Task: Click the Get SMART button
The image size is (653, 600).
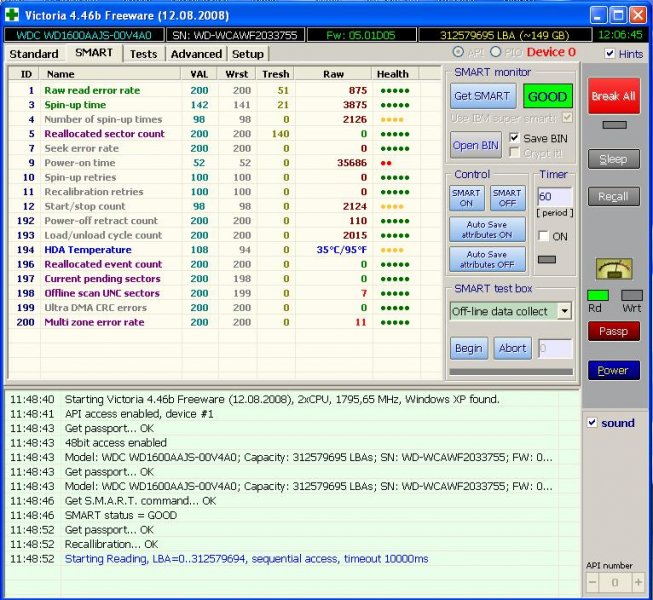Action: (482, 97)
